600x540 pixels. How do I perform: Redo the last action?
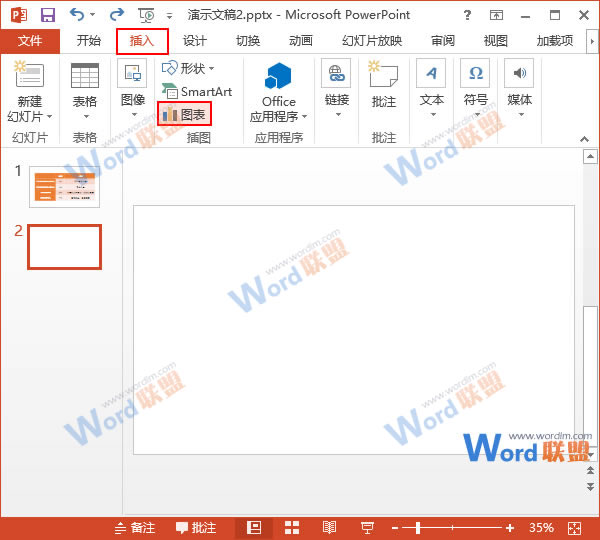coord(117,15)
